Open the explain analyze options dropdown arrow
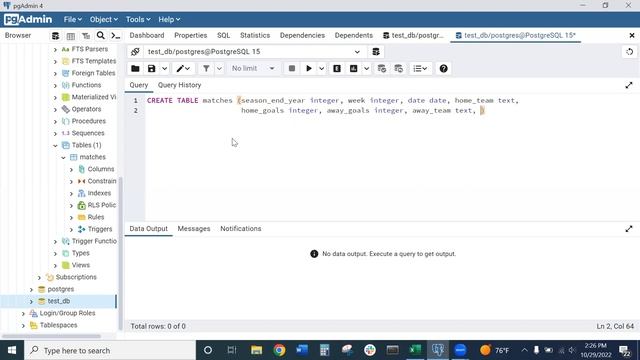 click(366, 69)
